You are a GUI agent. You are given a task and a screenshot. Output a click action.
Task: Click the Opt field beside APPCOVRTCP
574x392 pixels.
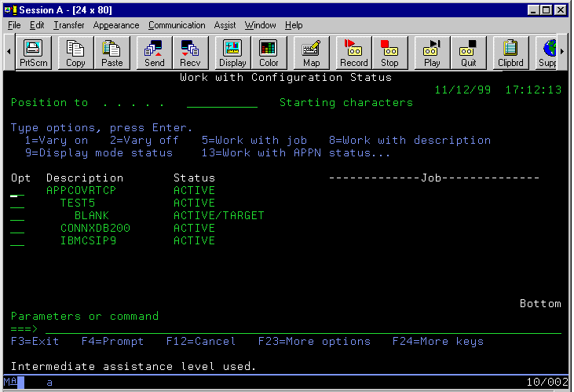[17, 191]
